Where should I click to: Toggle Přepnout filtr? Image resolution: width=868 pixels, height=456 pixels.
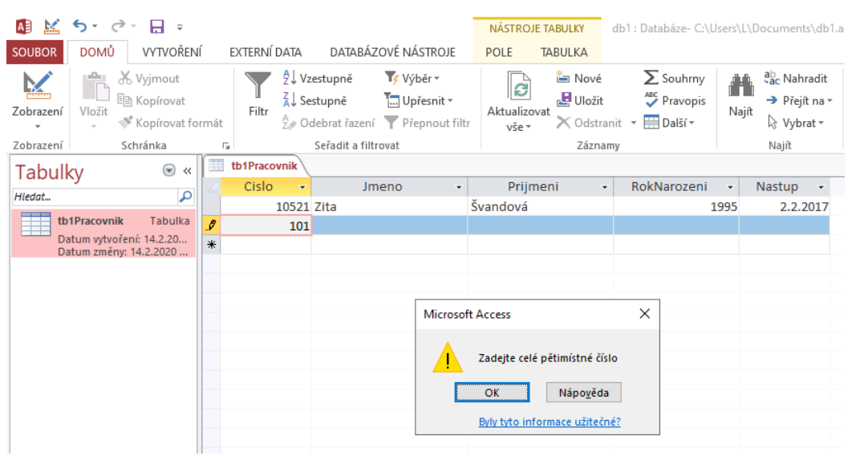point(428,123)
